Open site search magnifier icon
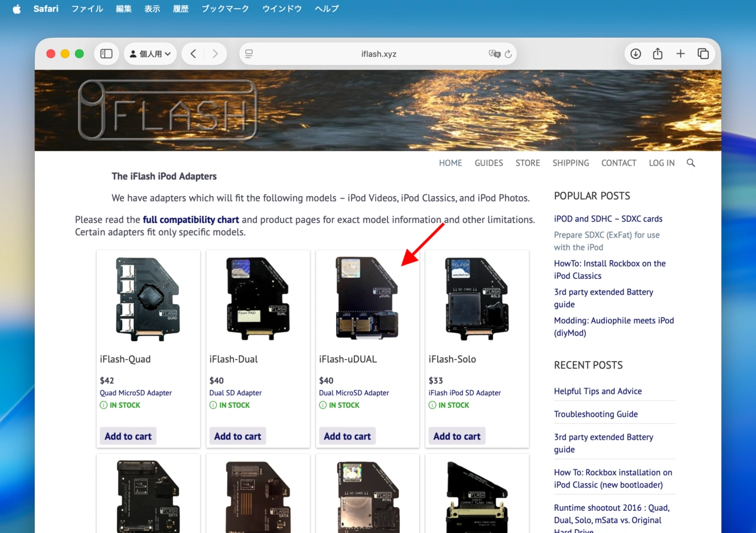The width and height of the screenshot is (756, 533). [691, 163]
